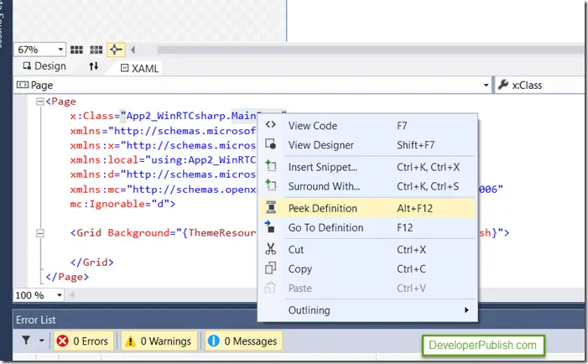This screenshot has height=364, width=588.
Task: Toggle the 0 Messages filter button
Action: [244, 341]
